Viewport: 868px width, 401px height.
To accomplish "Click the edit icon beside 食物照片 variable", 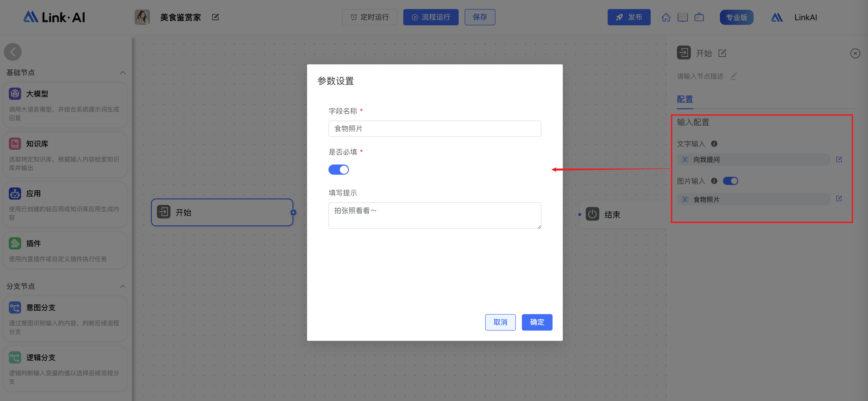I will click(839, 199).
